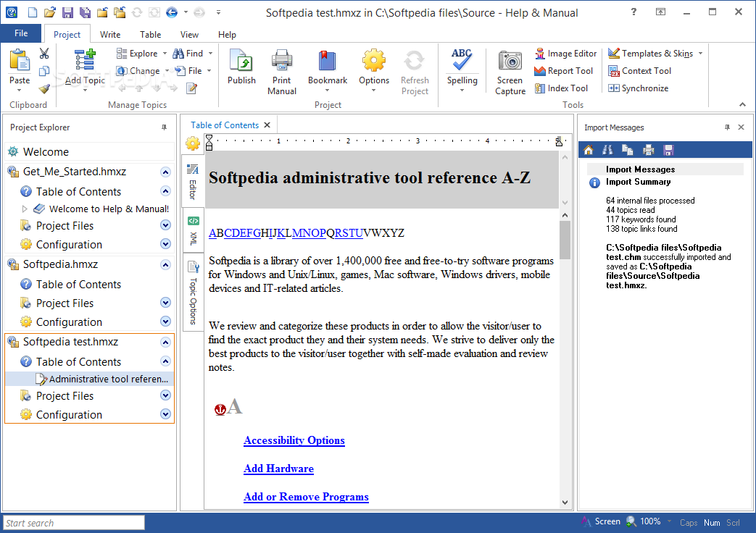The image size is (756, 533).
Task: Click the gear icon left of ruler
Action: click(192, 143)
